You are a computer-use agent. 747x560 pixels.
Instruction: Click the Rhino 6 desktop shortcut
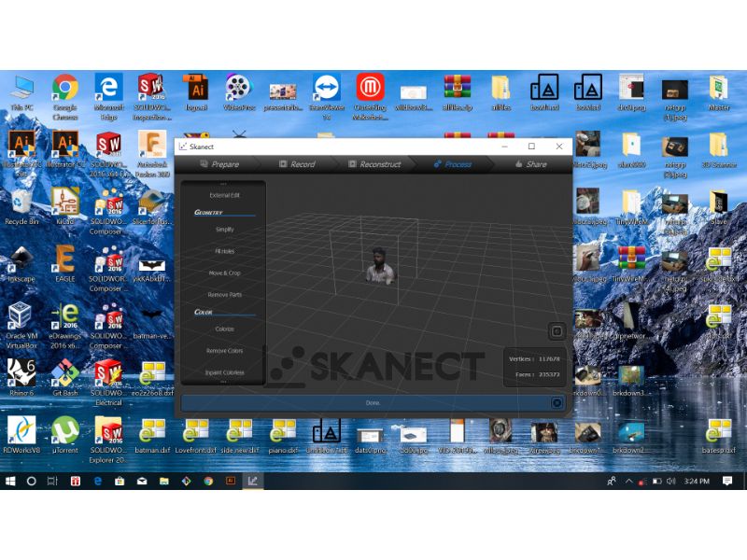tap(21, 378)
